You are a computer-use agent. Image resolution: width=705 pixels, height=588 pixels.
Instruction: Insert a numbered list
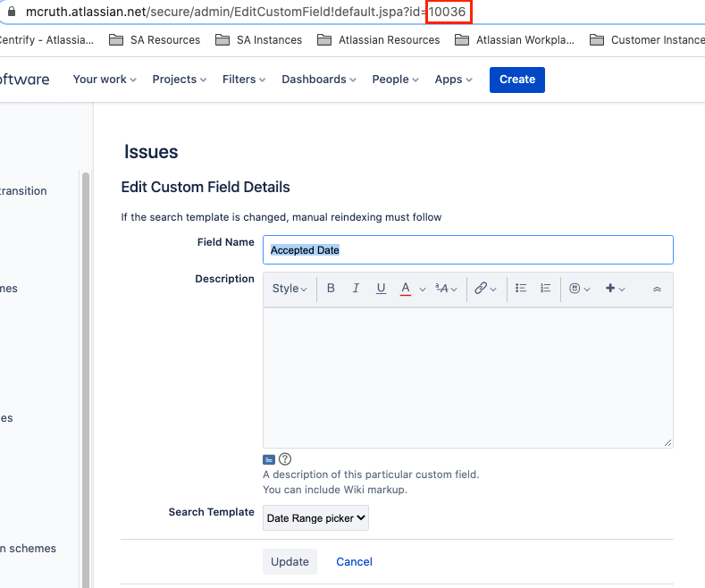pos(545,288)
